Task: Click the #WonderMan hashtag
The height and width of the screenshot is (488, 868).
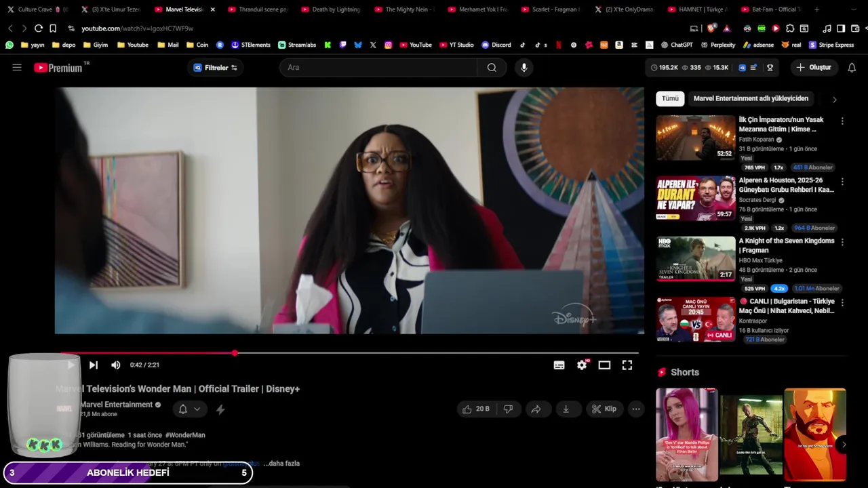Action: point(184,435)
